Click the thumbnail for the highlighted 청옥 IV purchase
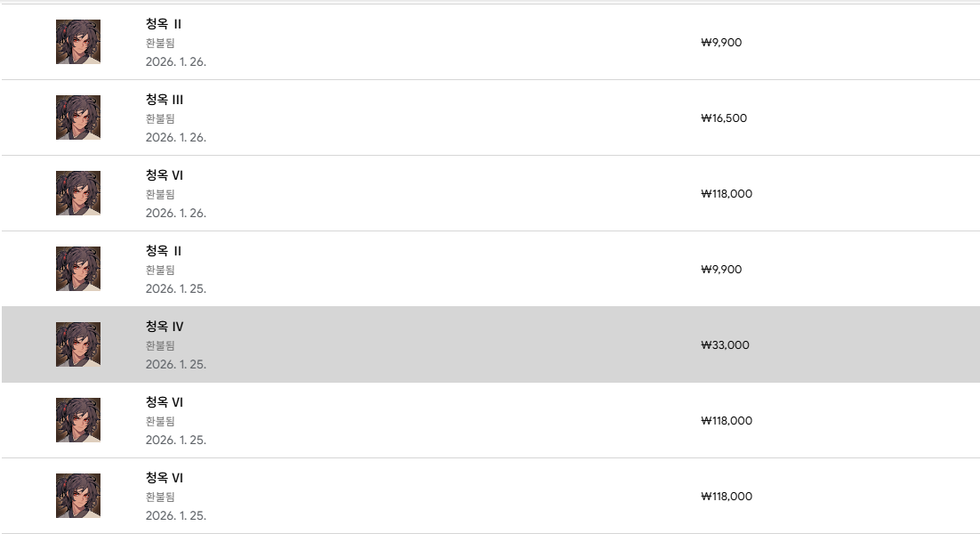980x534 pixels. point(78,344)
